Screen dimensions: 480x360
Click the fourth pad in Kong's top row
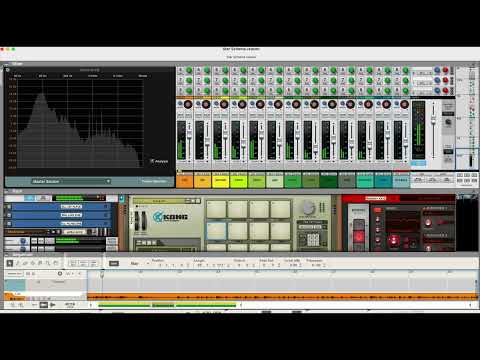click(x=280, y=209)
